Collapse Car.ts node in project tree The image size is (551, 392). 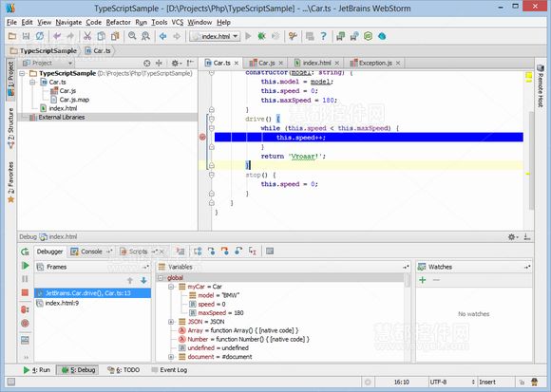32,83
